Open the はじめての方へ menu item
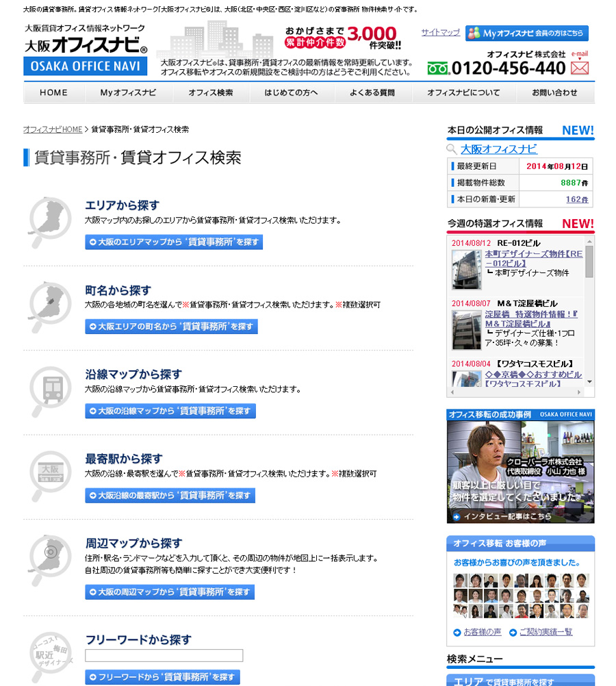The height and width of the screenshot is (686, 616). [292, 92]
